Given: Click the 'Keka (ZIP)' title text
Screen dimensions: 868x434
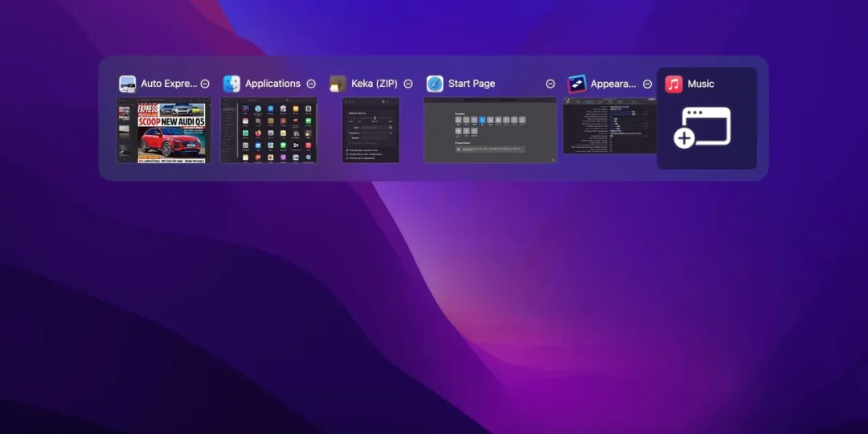Looking at the screenshot, I should coord(375,84).
